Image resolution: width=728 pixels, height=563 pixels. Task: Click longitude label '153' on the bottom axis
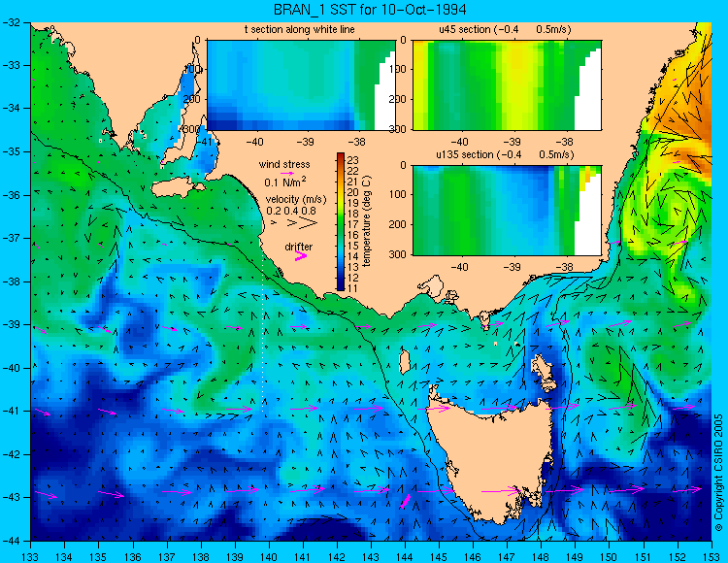[x=711, y=557]
